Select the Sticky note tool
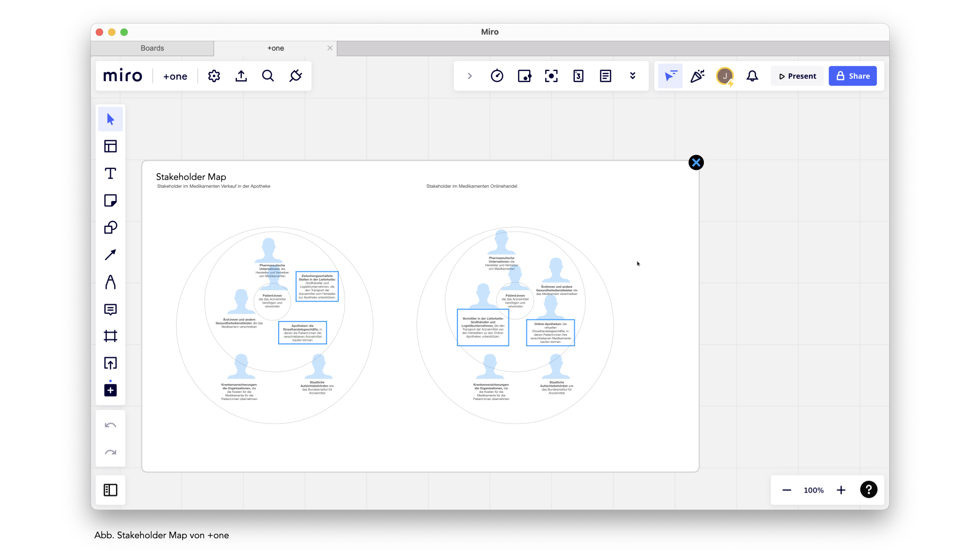980x551 pixels. click(110, 201)
